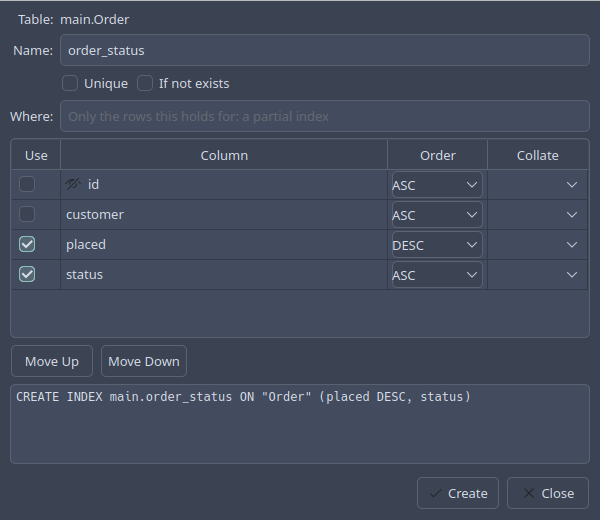Click the Collate column header
600x520 pixels.
[538, 155]
